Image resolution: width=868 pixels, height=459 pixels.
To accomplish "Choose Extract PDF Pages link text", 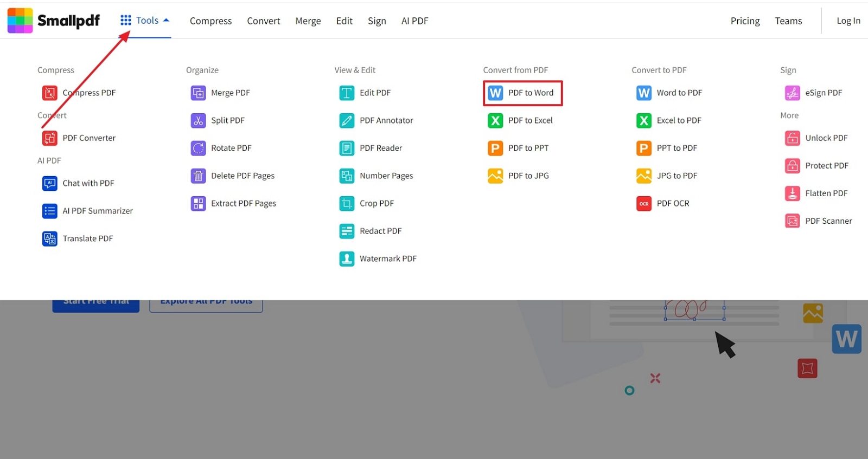I will (x=244, y=203).
